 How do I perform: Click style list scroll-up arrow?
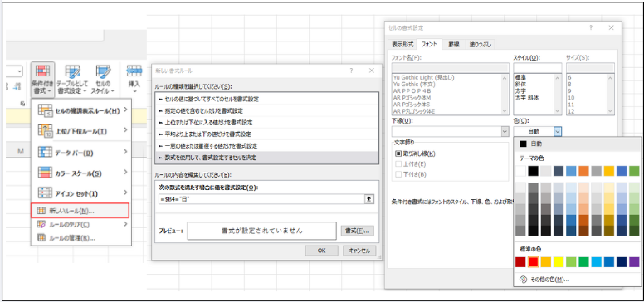pyautogui.click(x=558, y=77)
